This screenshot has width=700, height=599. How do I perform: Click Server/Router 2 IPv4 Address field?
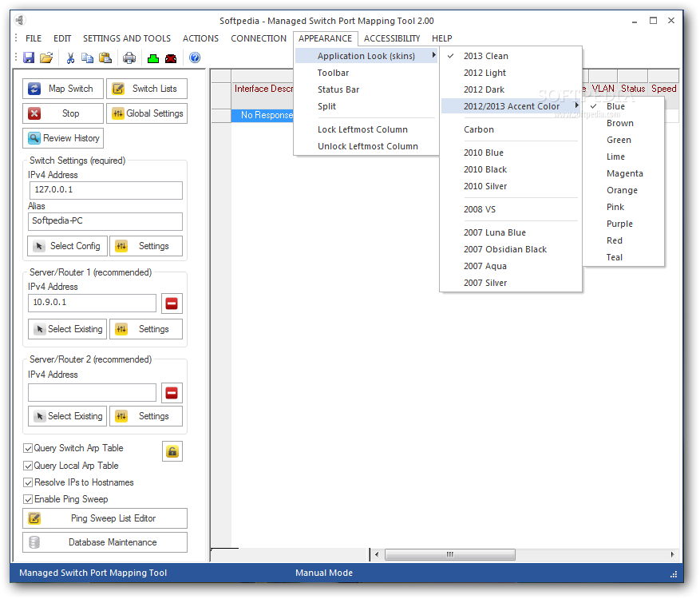point(92,393)
